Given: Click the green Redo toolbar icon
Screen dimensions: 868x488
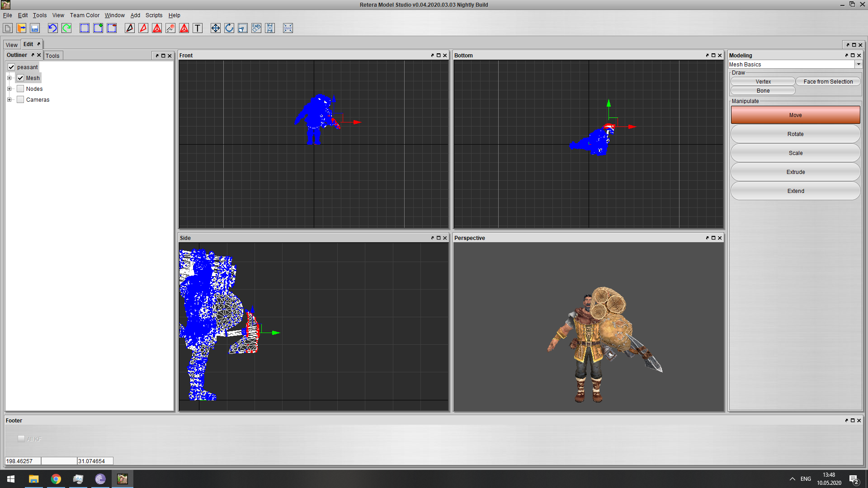Looking at the screenshot, I should [66, 28].
